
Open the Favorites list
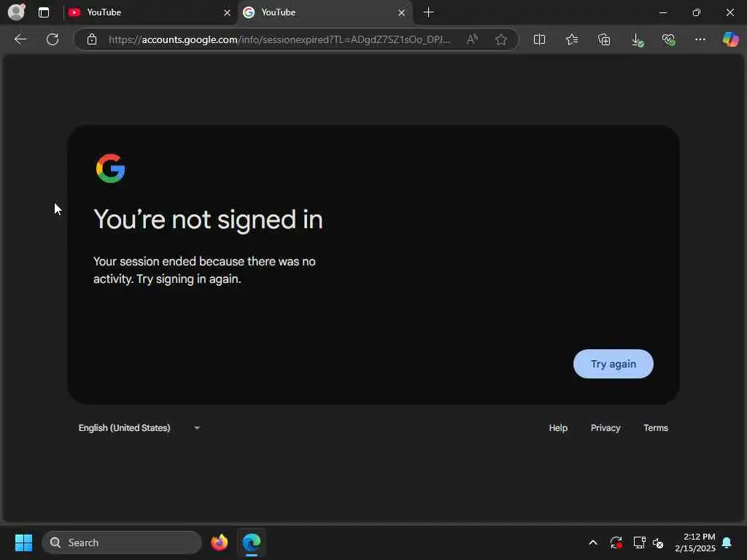[572, 39]
